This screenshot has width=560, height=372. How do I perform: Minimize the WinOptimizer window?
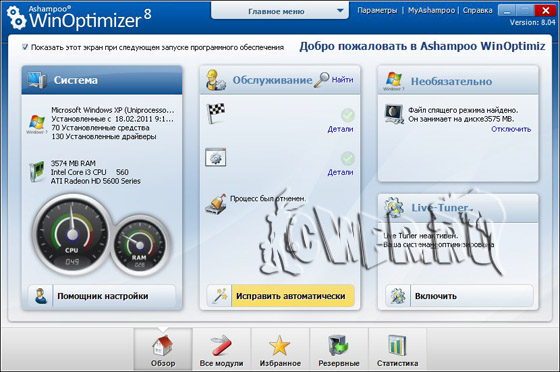(507, 10)
